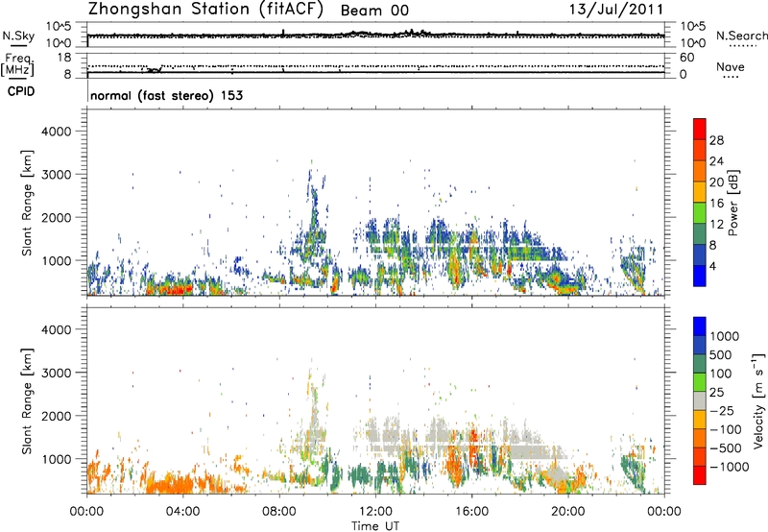Click the '08:00' time axis tick label
This screenshot has width=768, height=532.
click(279, 512)
